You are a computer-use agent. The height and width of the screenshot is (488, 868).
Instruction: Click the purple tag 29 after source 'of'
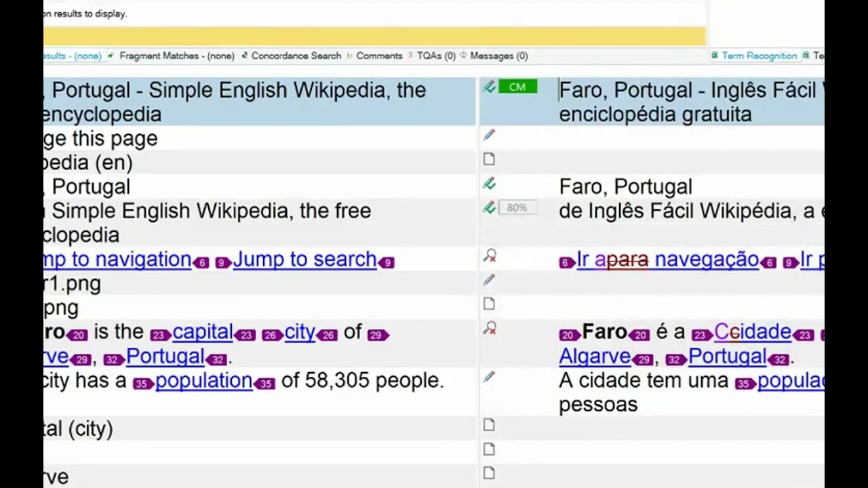tap(378, 335)
